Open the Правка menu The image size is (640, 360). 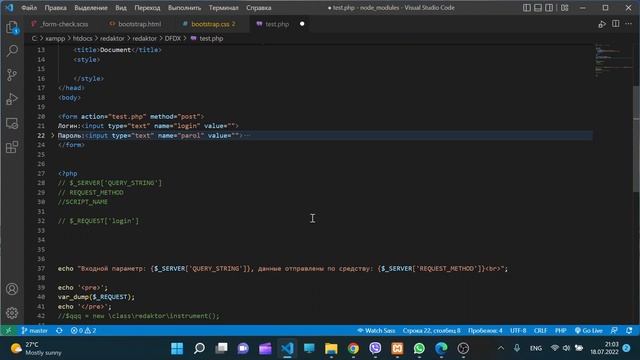(x=56, y=8)
